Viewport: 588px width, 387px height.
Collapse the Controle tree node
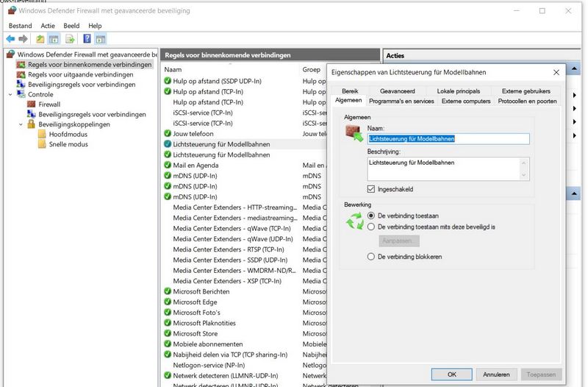coord(10,95)
